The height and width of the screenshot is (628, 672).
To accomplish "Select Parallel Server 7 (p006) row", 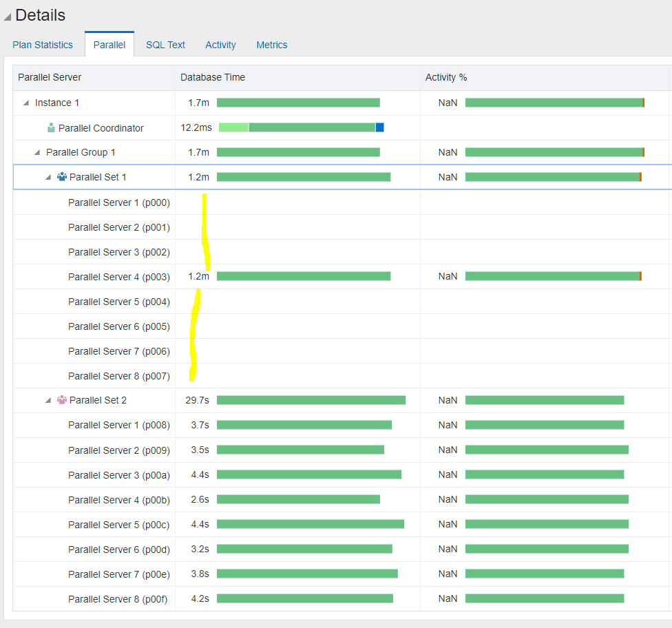I will (342, 351).
